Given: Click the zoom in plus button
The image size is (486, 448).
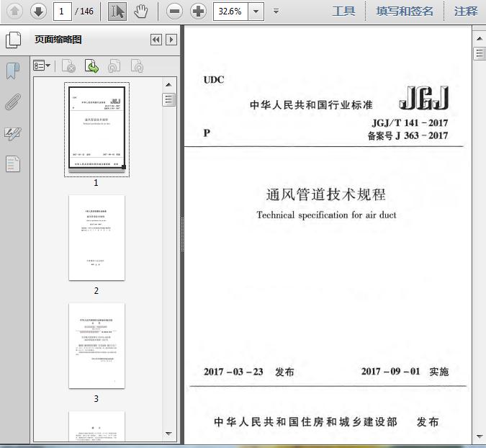Looking at the screenshot, I should [x=198, y=11].
